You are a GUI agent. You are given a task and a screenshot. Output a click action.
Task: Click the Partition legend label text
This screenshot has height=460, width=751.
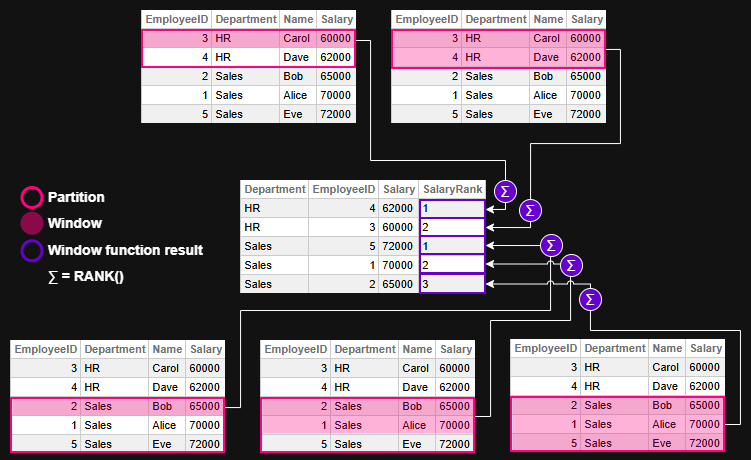(76, 198)
